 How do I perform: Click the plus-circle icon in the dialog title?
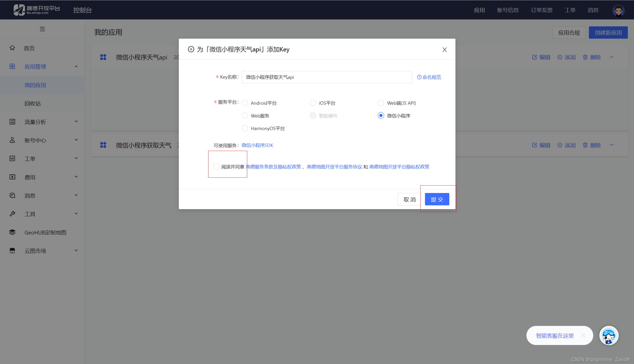(191, 49)
